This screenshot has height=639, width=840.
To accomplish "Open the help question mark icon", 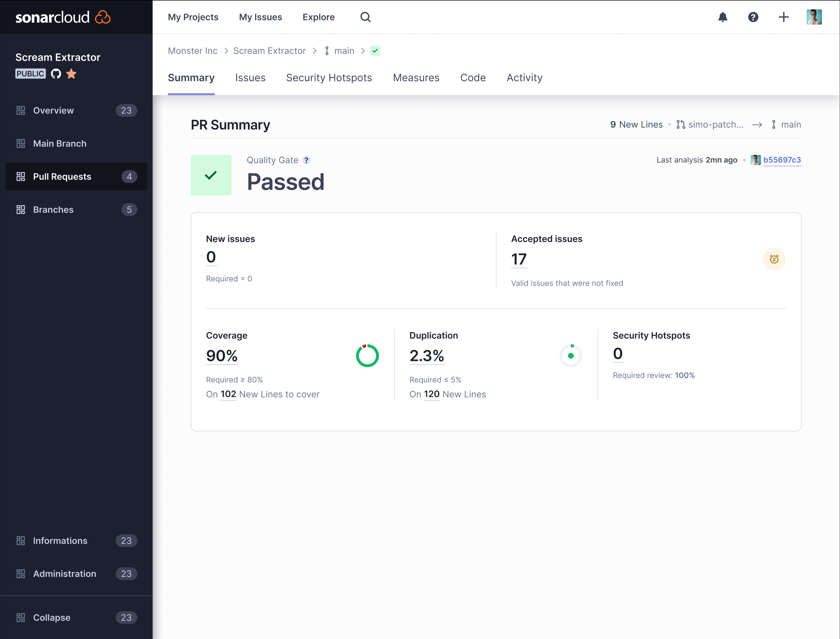I will 753,17.
